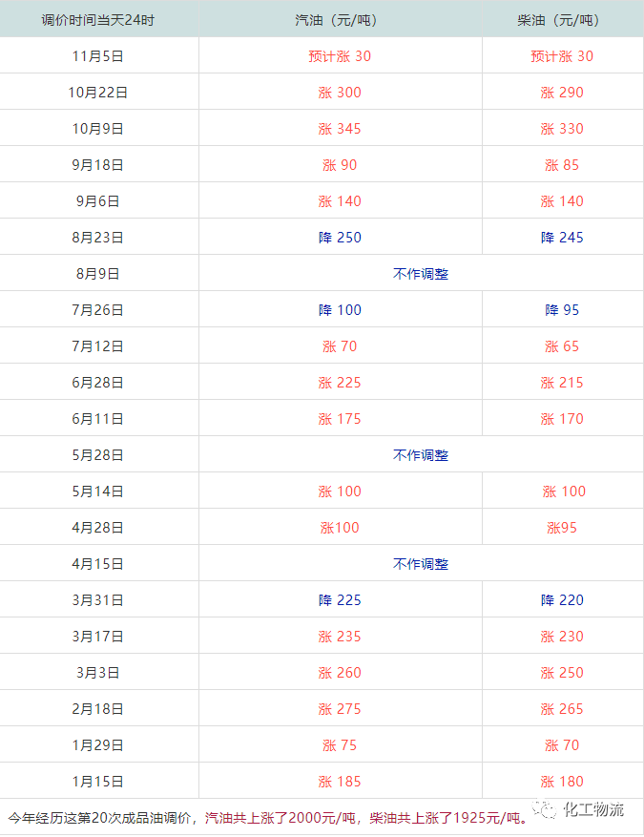Image resolution: width=644 pixels, height=837 pixels.
Task: Select the 11月5日 date cell
Action: 98,56
